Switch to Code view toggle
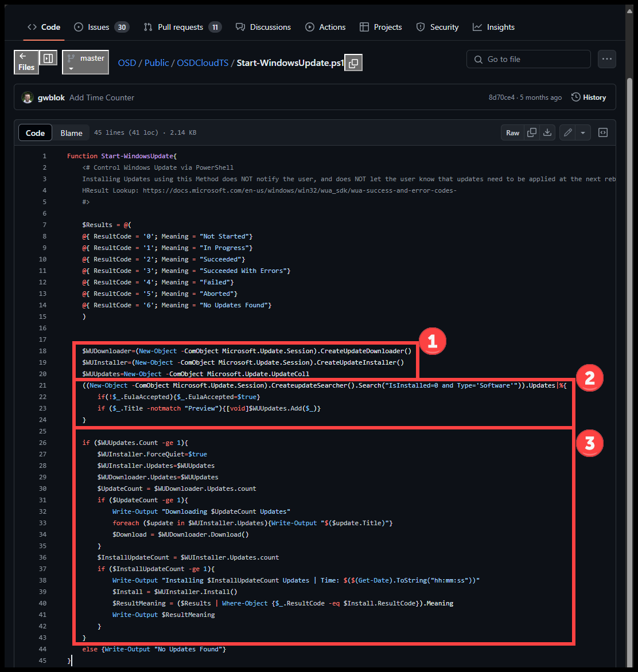 click(35, 133)
